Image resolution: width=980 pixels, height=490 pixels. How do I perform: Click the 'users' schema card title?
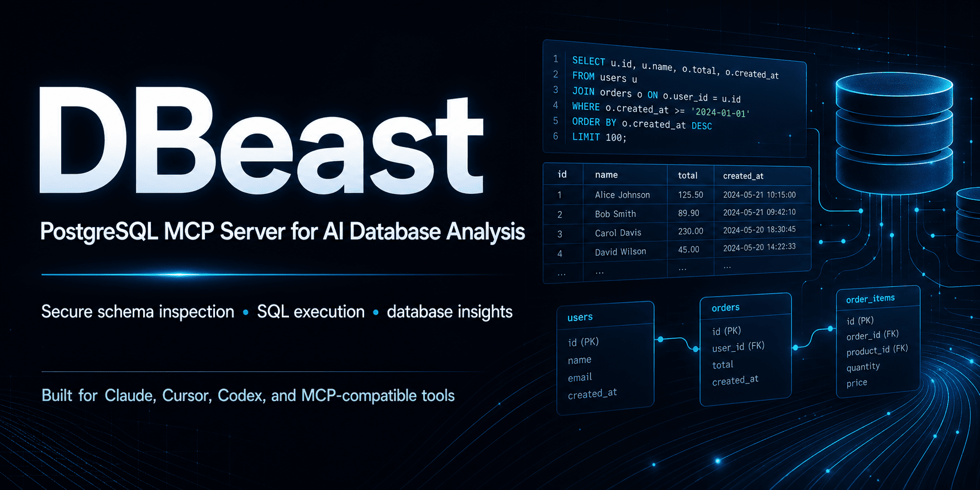tap(580, 317)
